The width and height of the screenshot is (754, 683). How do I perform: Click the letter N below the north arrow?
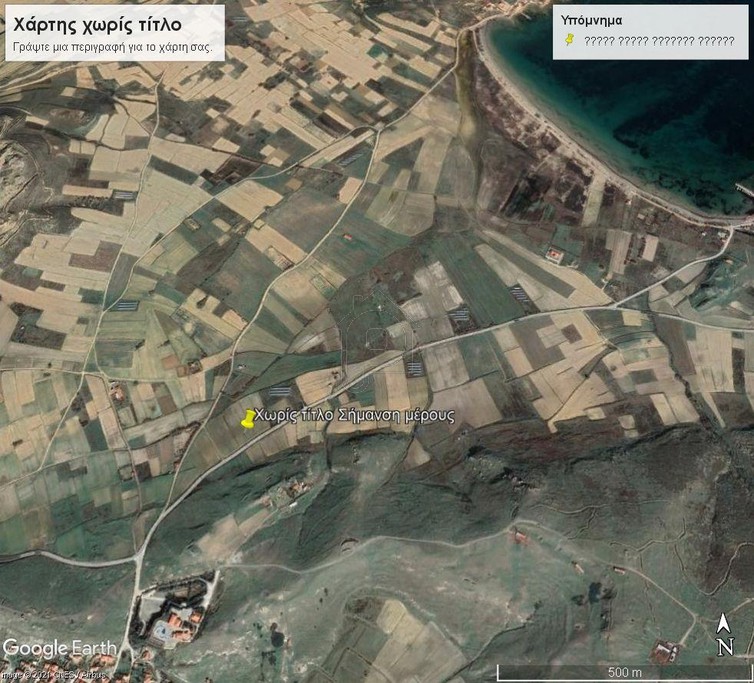pos(725,646)
